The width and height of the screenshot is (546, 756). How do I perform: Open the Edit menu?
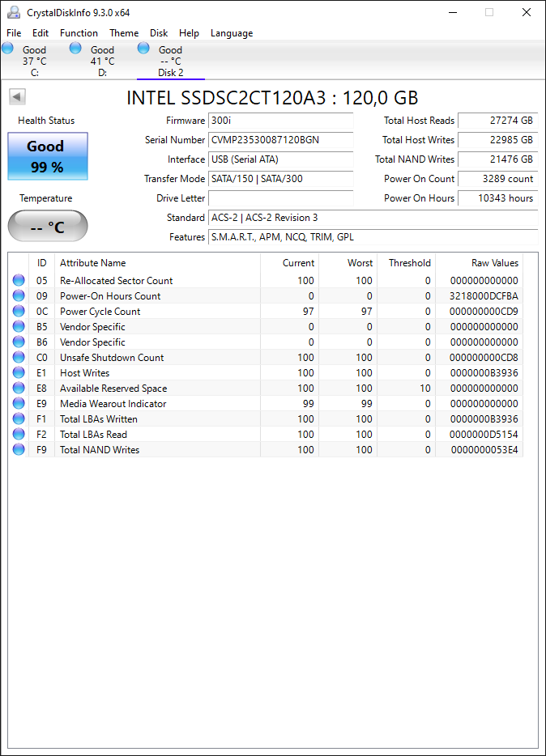point(41,33)
